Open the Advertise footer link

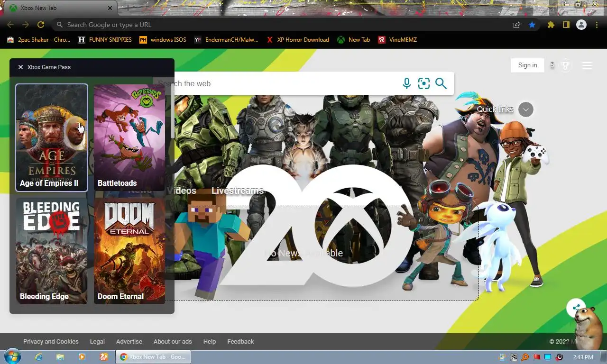click(129, 342)
